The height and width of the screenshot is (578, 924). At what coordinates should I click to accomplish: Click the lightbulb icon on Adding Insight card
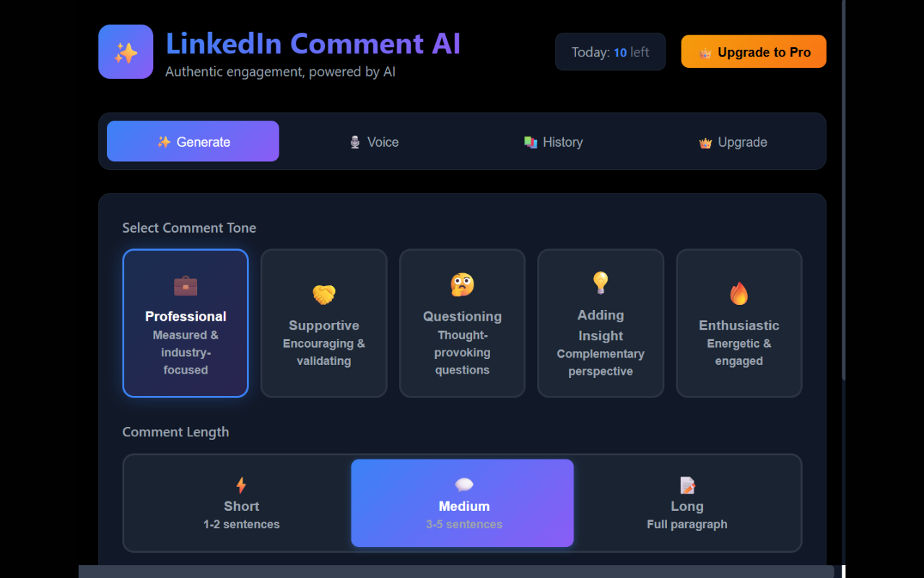[601, 282]
